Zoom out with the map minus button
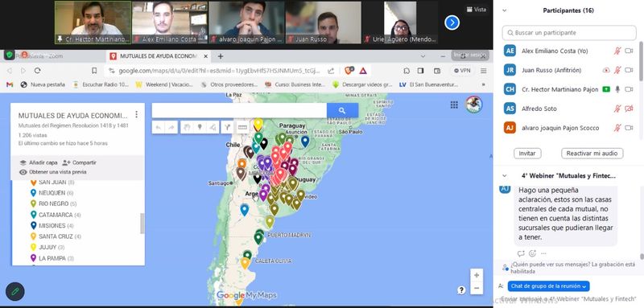 [477, 289]
